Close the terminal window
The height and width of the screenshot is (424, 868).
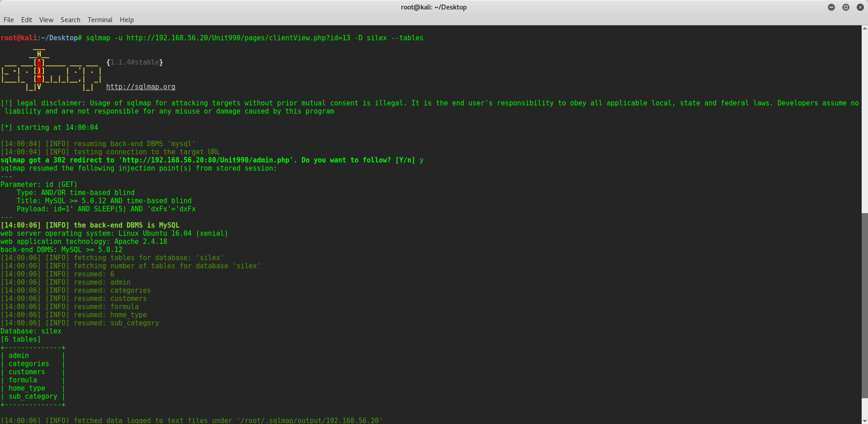[860, 7]
